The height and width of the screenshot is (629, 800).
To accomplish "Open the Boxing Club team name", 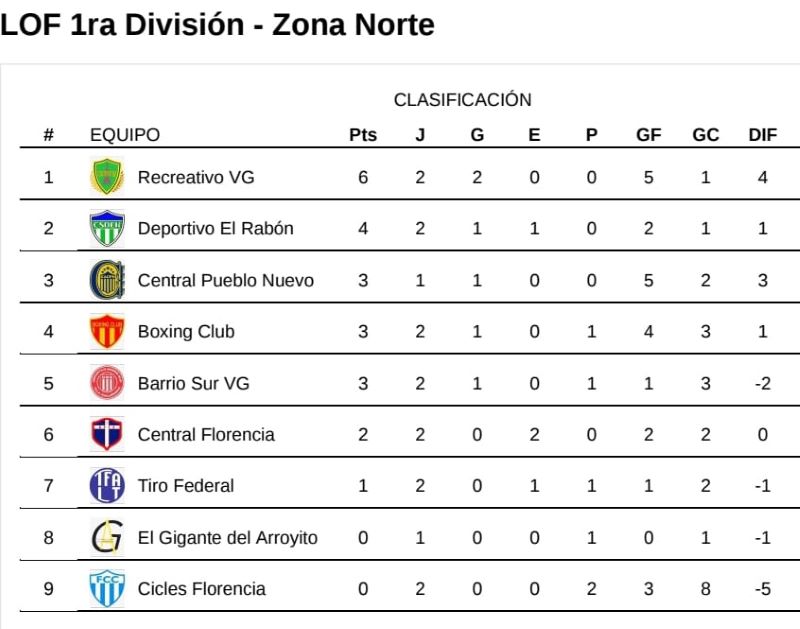I will [186, 331].
